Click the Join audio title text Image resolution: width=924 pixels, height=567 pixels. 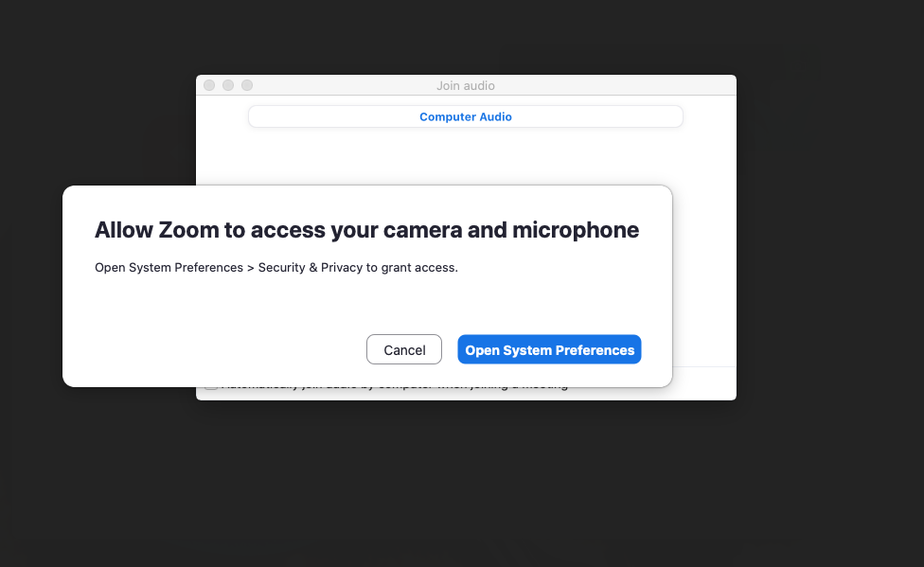(466, 85)
